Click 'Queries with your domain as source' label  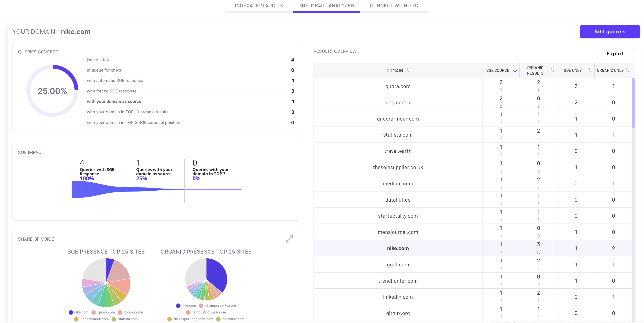[x=154, y=171]
